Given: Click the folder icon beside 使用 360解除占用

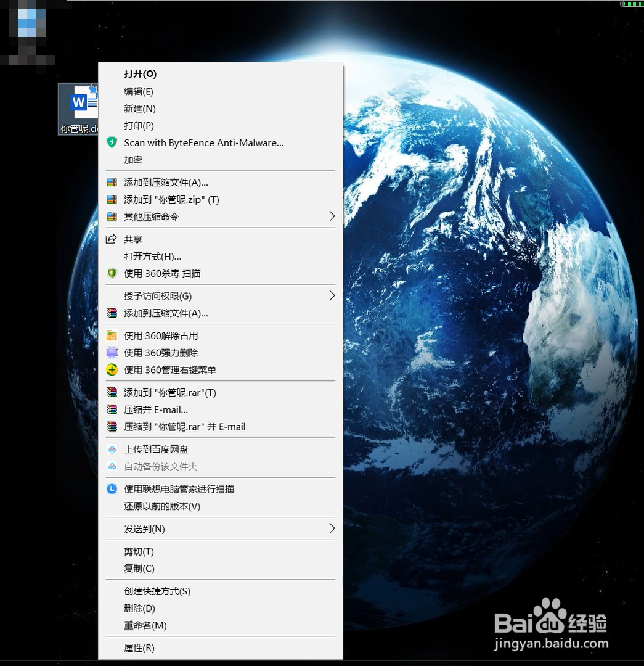Looking at the screenshot, I should [112, 335].
